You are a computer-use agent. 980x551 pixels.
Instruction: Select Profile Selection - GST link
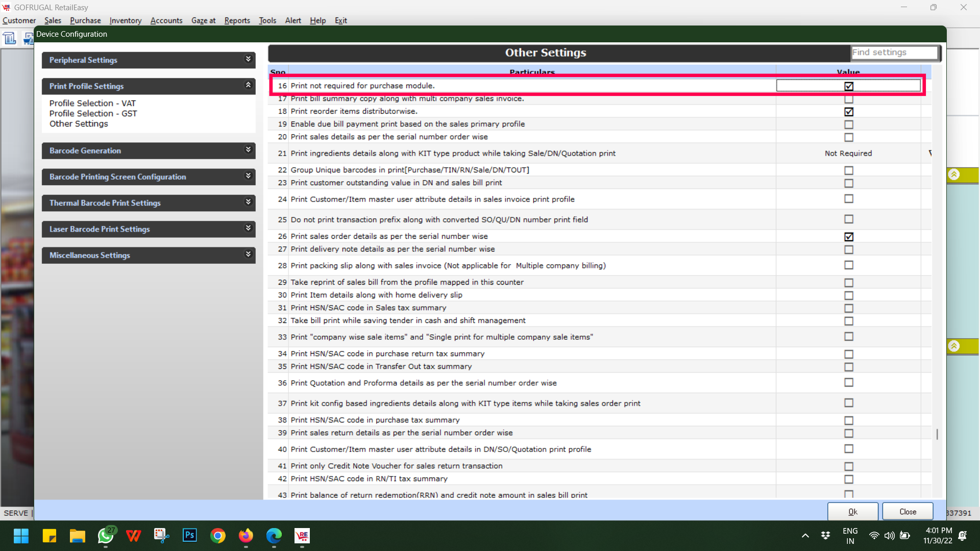click(x=93, y=113)
